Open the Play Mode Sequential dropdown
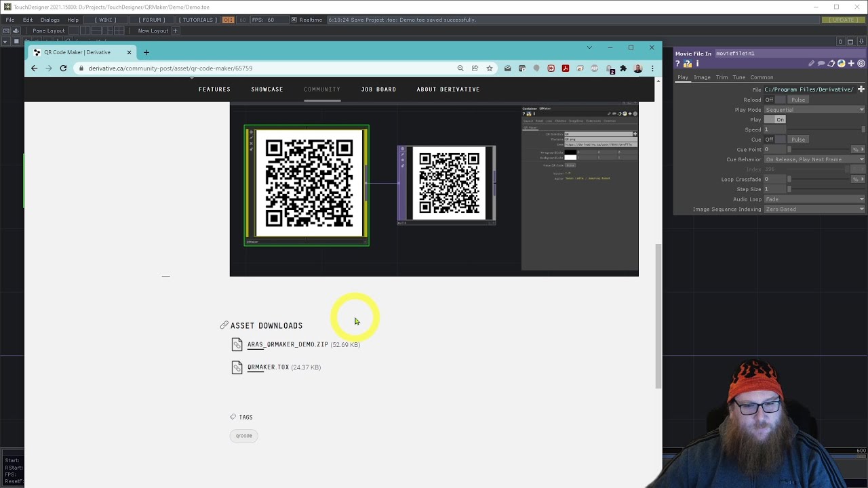The image size is (868, 488). click(x=814, y=110)
